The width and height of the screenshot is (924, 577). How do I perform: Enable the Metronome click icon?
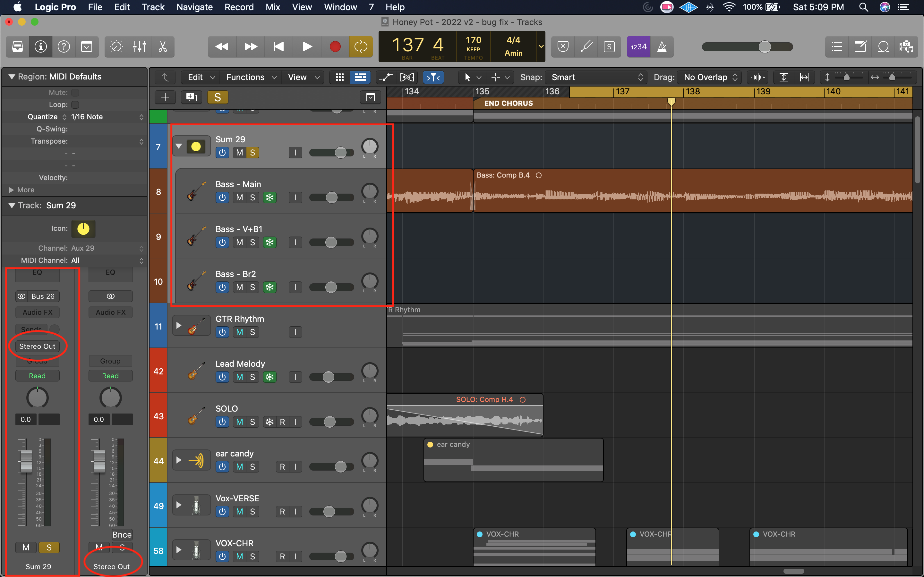[662, 46]
